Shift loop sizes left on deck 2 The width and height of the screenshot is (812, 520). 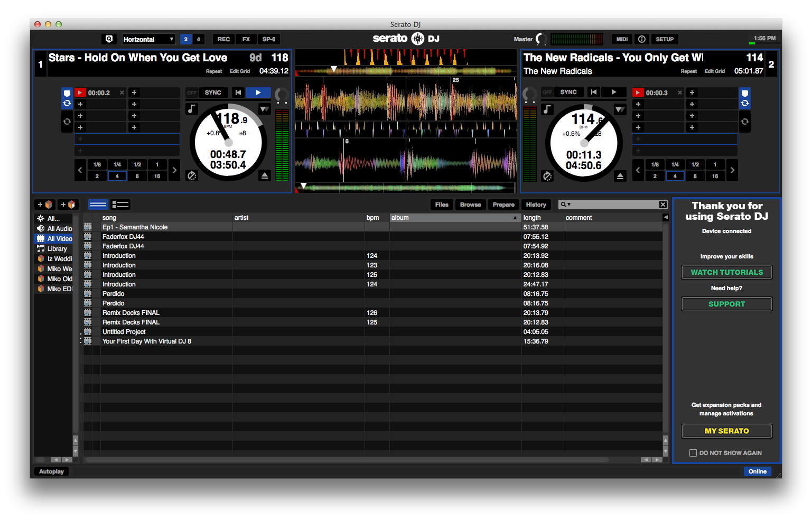click(638, 170)
